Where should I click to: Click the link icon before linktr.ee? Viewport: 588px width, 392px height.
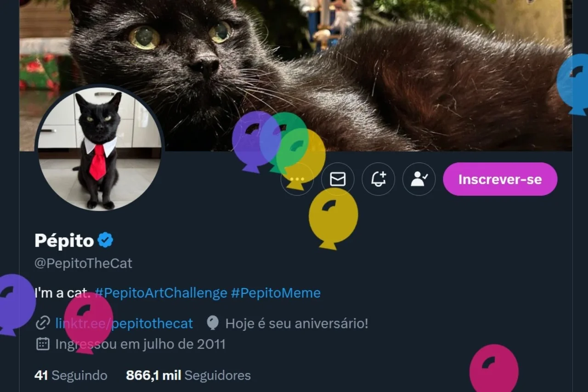coord(42,323)
